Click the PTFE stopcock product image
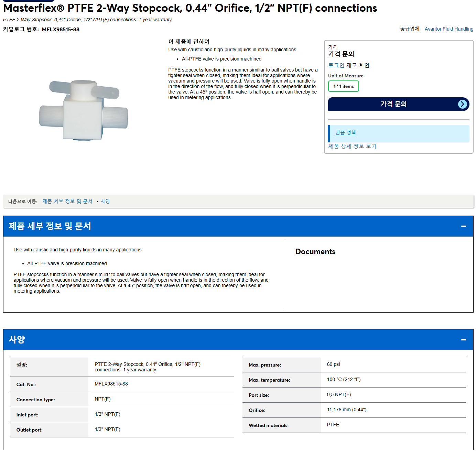The height and width of the screenshot is (457, 476). tap(84, 110)
